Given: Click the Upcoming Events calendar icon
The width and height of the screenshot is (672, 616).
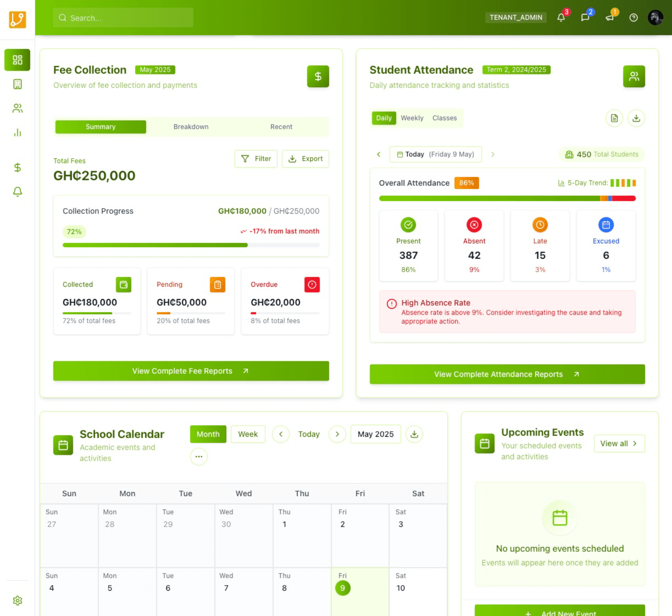Looking at the screenshot, I should [x=485, y=444].
